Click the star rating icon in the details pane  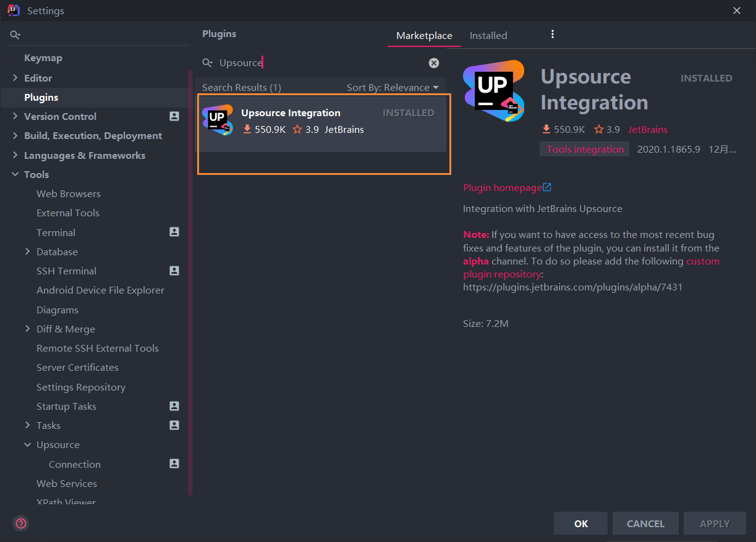[x=599, y=129]
